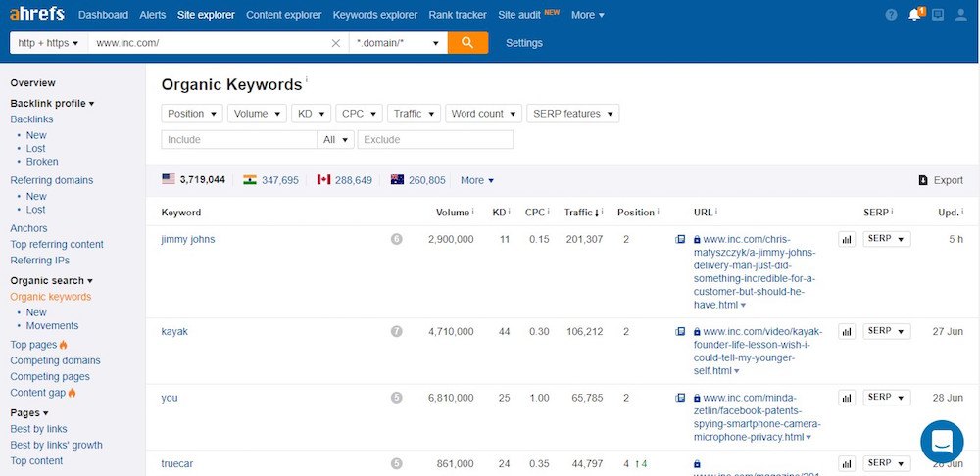Open Backlinks in the sidebar
The image size is (980, 476).
[31, 119]
